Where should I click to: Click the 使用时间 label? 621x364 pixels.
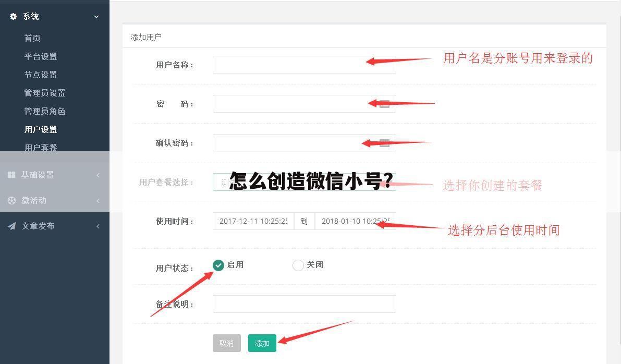tap(175, 222)
